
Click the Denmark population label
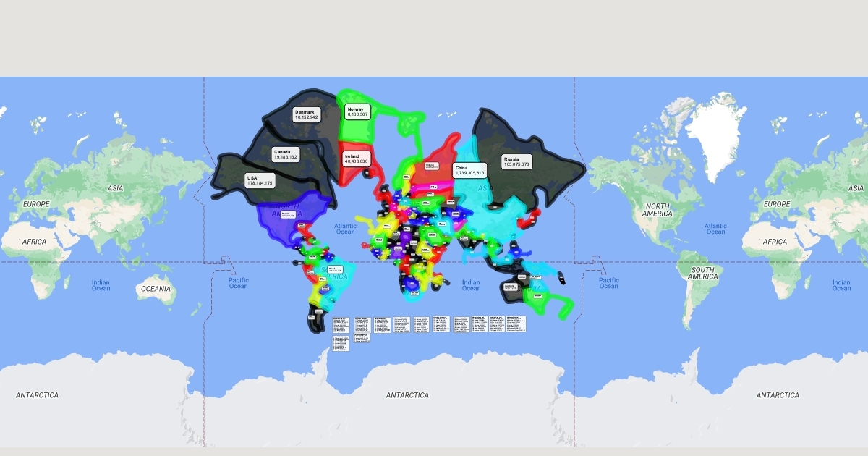[x=306, y=114]
